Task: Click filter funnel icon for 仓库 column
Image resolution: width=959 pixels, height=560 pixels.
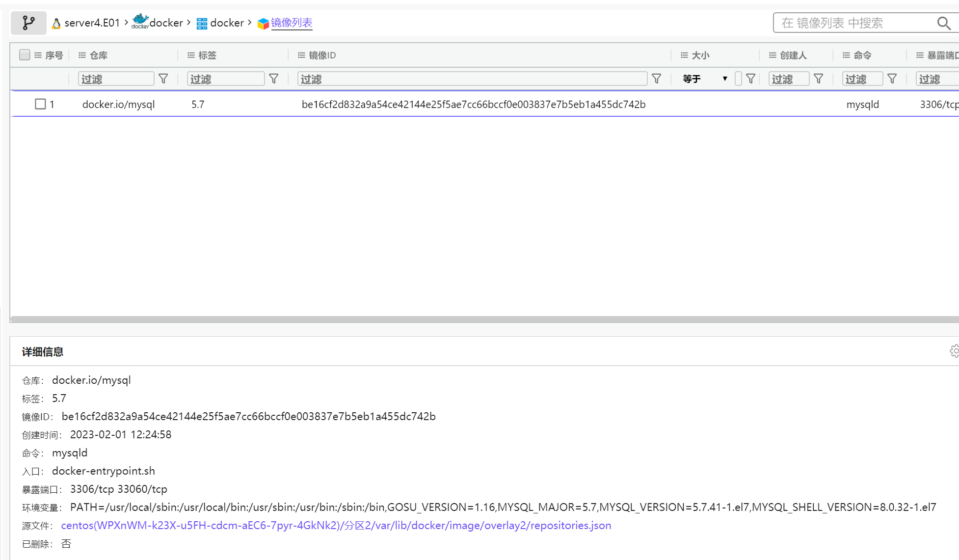Action: pyautogui.click(x=163, y=79)
